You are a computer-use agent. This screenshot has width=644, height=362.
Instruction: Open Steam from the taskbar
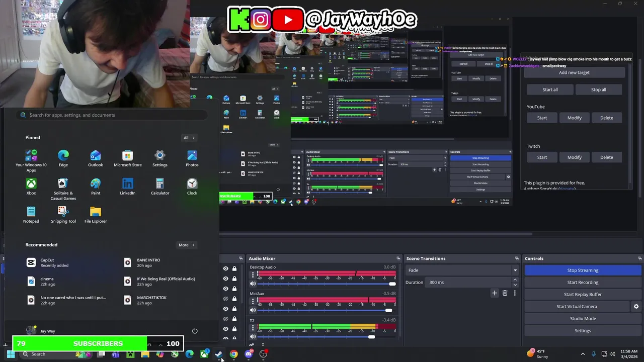(219, 354)
